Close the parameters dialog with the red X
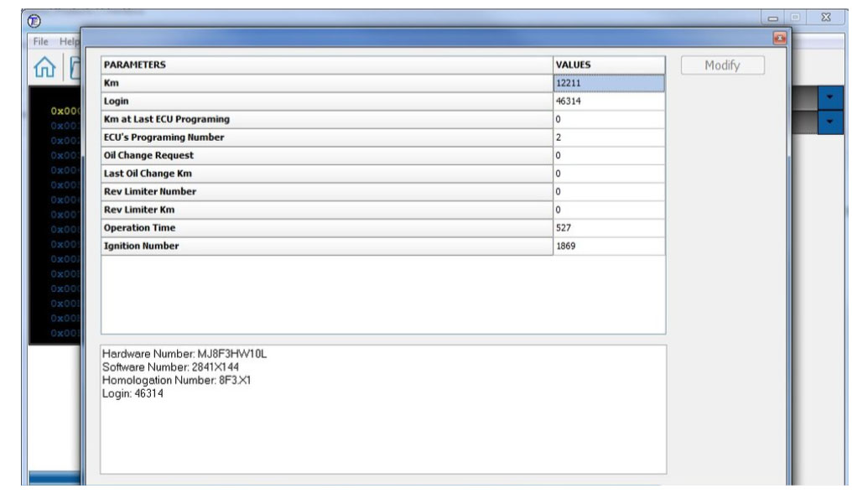 (779, 39)
